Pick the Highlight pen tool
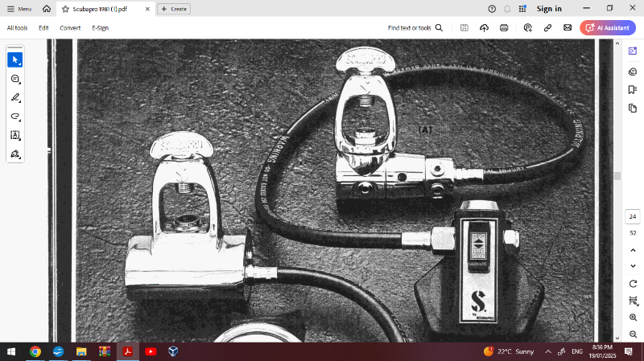The width and height of the screenshot is (644, 361). [15, 97]
